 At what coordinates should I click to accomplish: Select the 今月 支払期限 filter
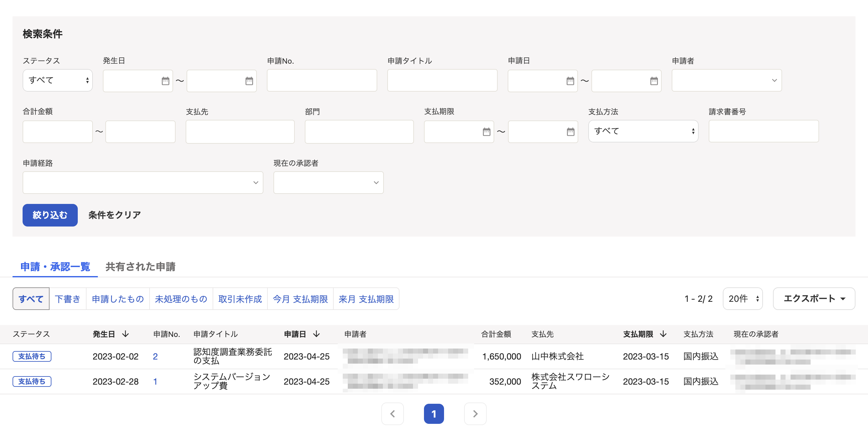(x=300, y=299)
